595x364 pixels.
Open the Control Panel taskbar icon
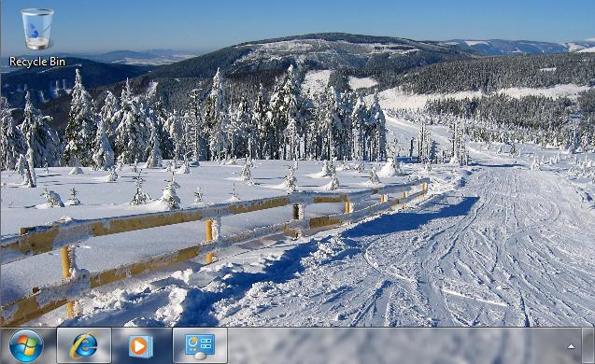click(x=200, y=345)
